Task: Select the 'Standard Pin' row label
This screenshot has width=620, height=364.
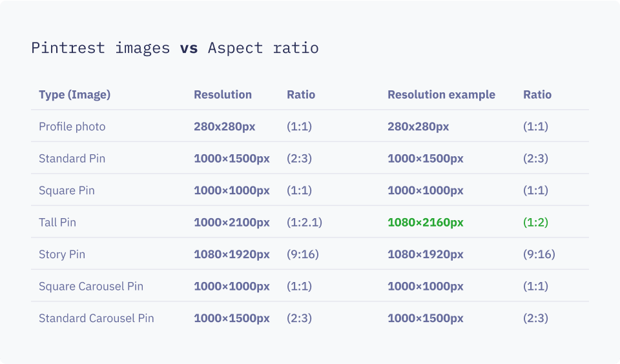Action: tap(72, 159)
